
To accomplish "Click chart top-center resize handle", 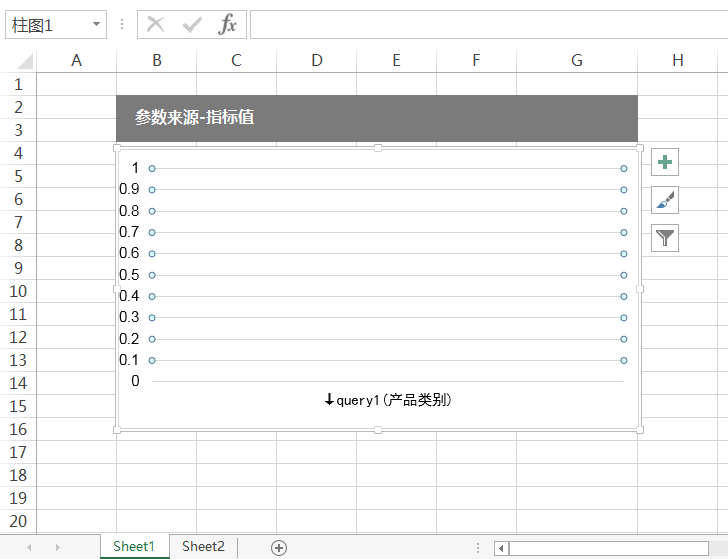I will pyautogui.click(x=378, y=148).
